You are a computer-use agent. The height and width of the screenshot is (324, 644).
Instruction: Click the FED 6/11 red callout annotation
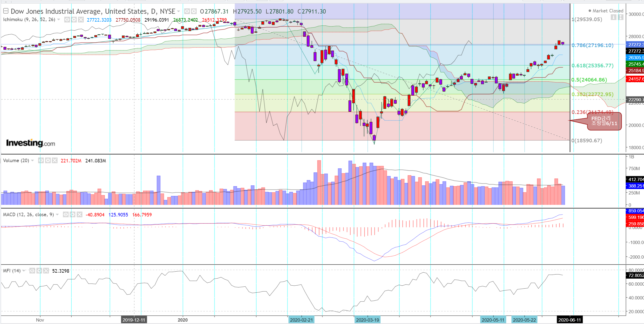point(604,121)
